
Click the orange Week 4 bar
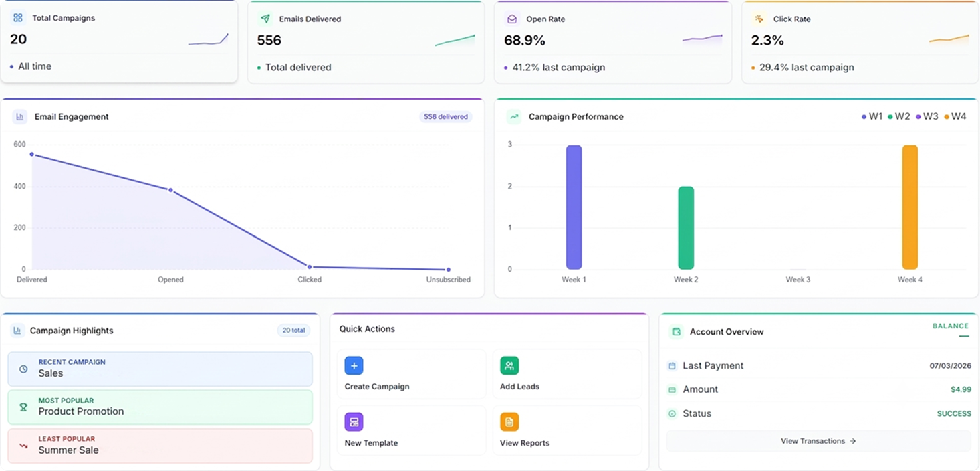coord(910,207)
